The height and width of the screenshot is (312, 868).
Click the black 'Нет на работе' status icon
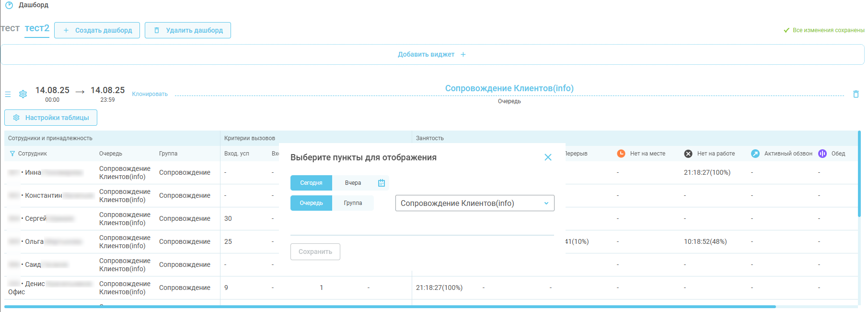tap(688, 154)
